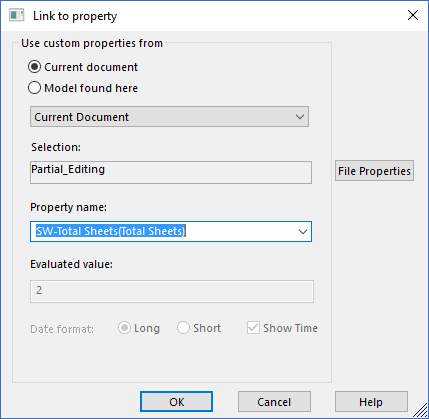Open the Current Document dropdown
The height and width of the screenshot is (419, 429).
(x=169, y=117)
